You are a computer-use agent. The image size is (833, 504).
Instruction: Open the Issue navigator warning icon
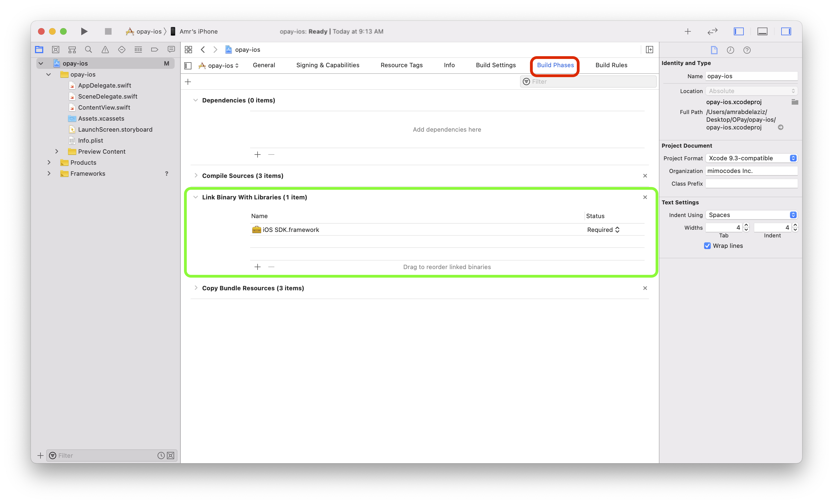(x=105, y=50)
